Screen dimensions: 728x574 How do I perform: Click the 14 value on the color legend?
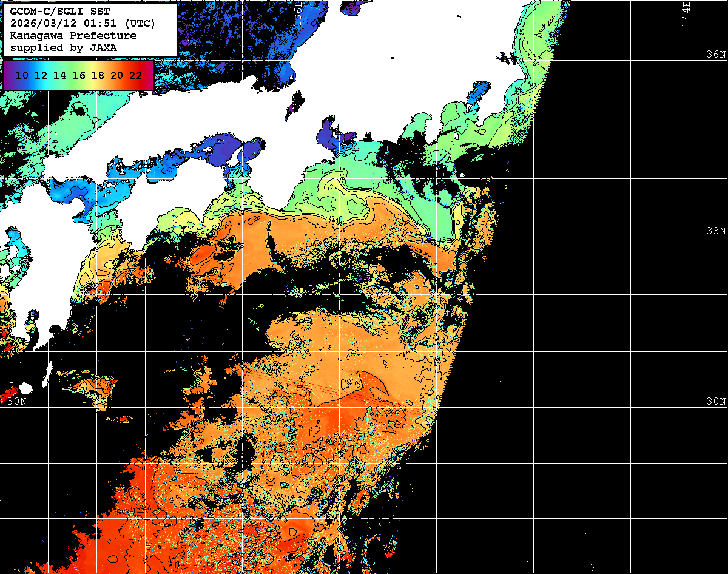59,76
